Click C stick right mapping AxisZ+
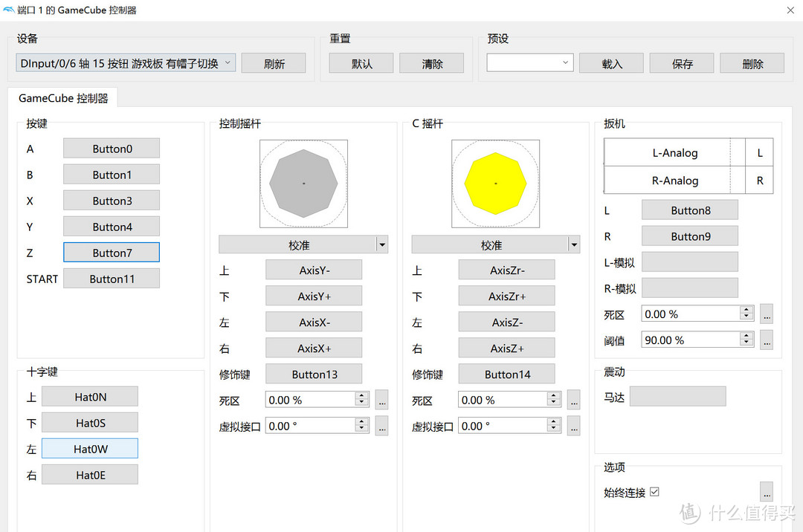Image resolution: width=803 pixels, height=532 pixels. tap(506, 348)
